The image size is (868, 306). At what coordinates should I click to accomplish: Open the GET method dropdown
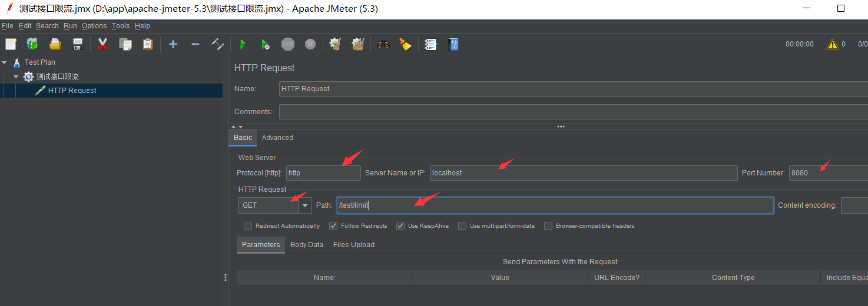[x=305, y=205]
